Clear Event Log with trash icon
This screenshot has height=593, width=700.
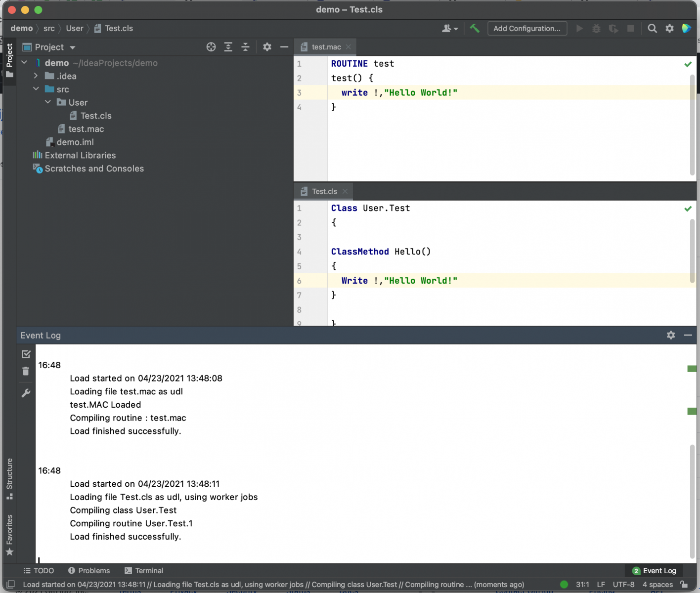tap(26, 371)
